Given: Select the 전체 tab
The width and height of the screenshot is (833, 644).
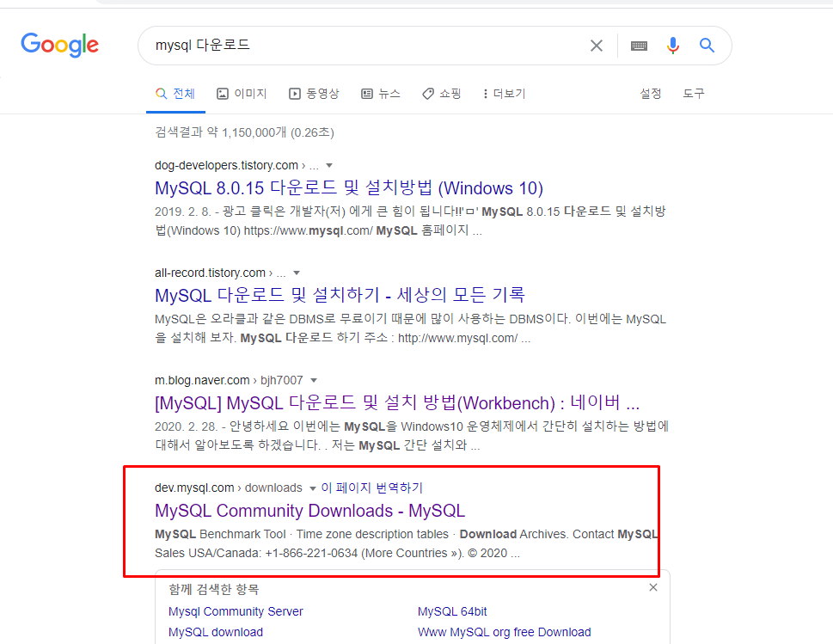Looking at the screenshot, I should coord(175,94).
